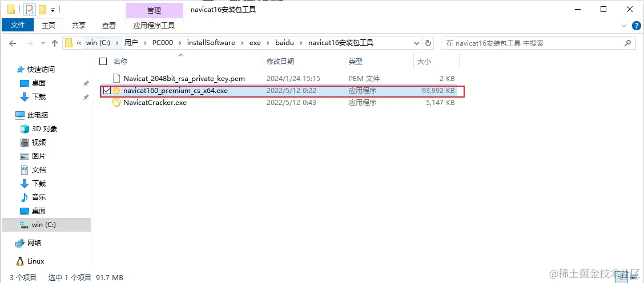Click the 音乐 music note icon
The height and width of the screenshot is (283, 644).
25,197
